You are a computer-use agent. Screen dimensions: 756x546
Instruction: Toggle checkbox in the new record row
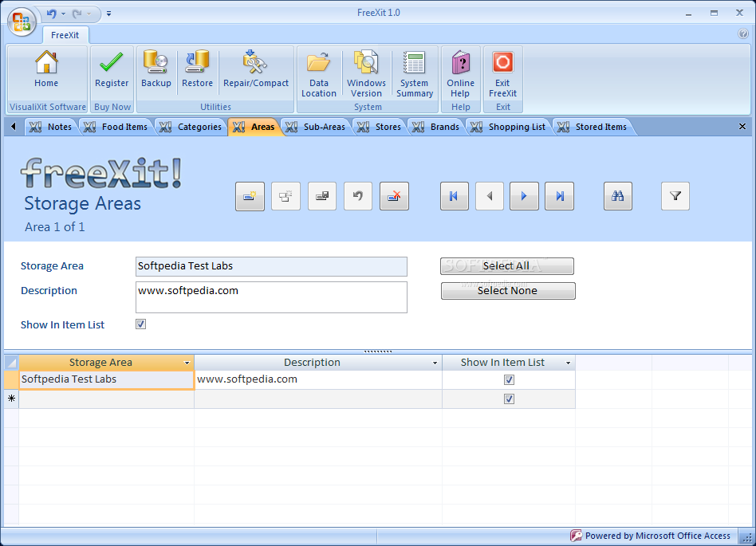pos(509,399)
